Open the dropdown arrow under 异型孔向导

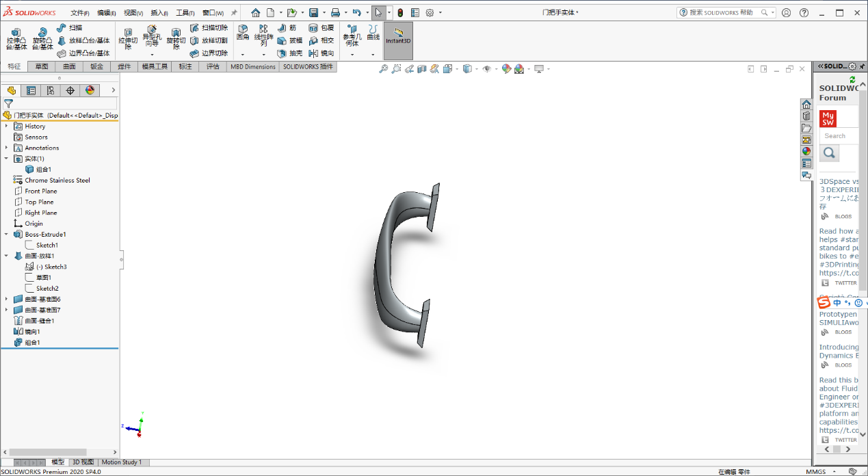(152, 54)
